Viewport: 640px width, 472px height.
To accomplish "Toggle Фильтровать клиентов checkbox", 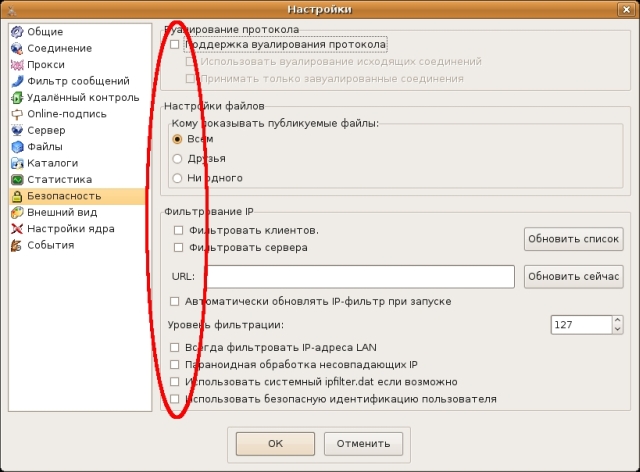I will (180, 230).
